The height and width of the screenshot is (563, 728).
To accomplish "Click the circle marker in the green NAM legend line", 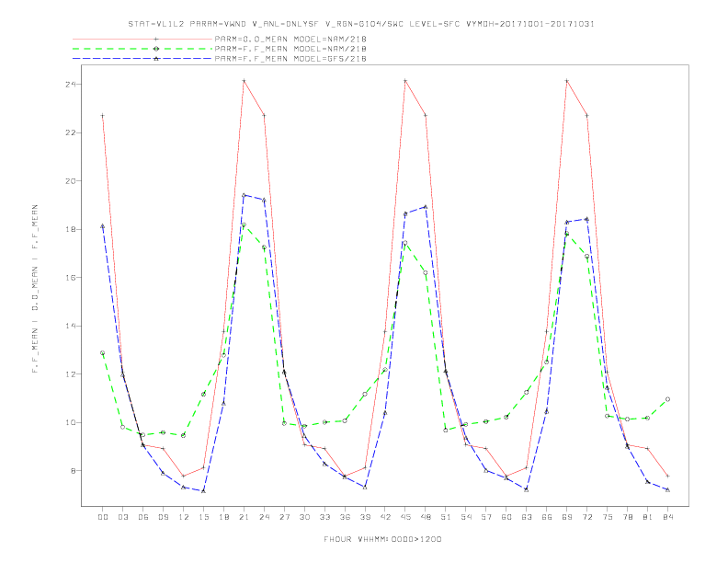I will coord(156,49).
